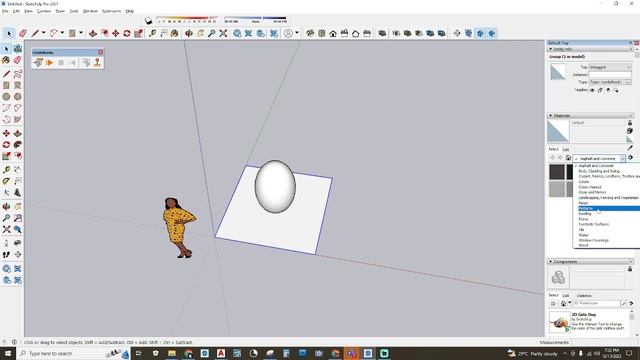Switch to Edit tab in Materials panel
This screenshot has width=640, height=360.
tap(566, 149)
